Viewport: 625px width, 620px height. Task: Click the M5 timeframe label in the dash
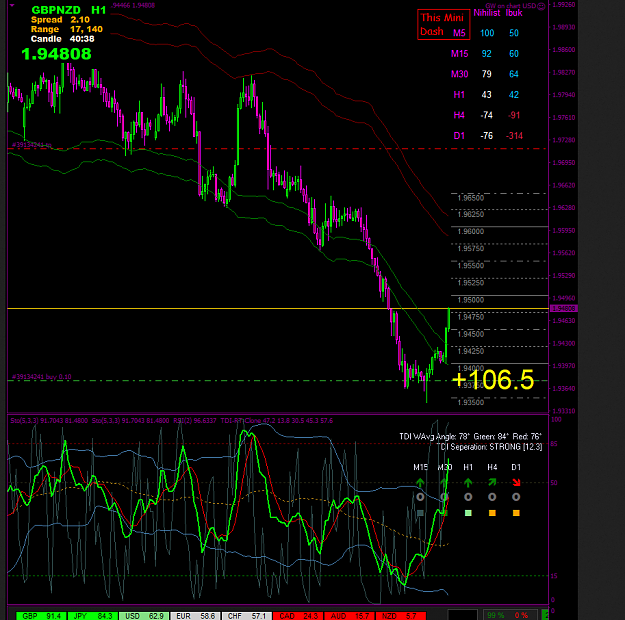(459, 33)
